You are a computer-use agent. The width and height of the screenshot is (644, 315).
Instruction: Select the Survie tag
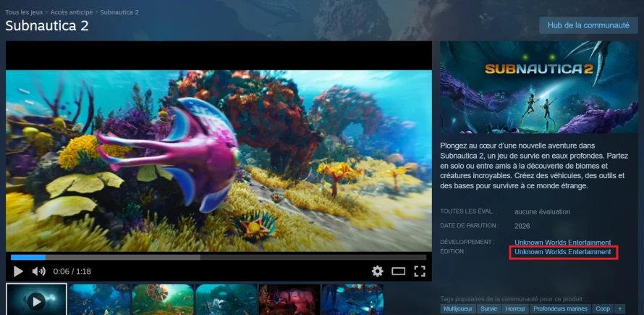(488, 308)
